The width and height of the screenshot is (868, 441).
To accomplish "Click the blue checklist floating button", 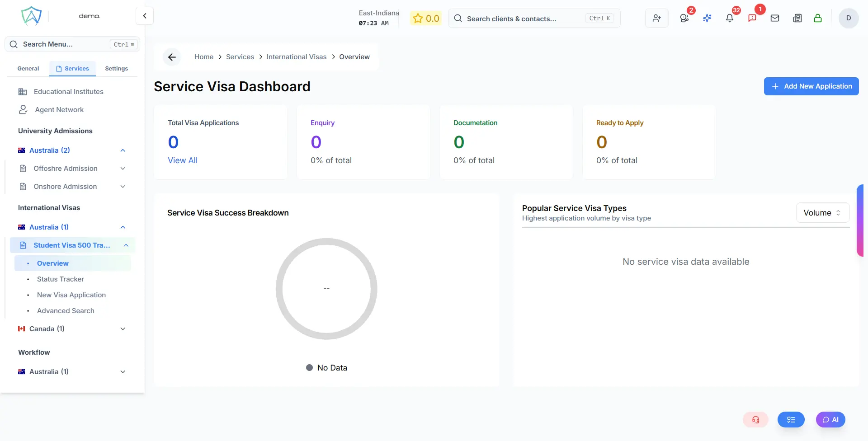I will [791, 419].
